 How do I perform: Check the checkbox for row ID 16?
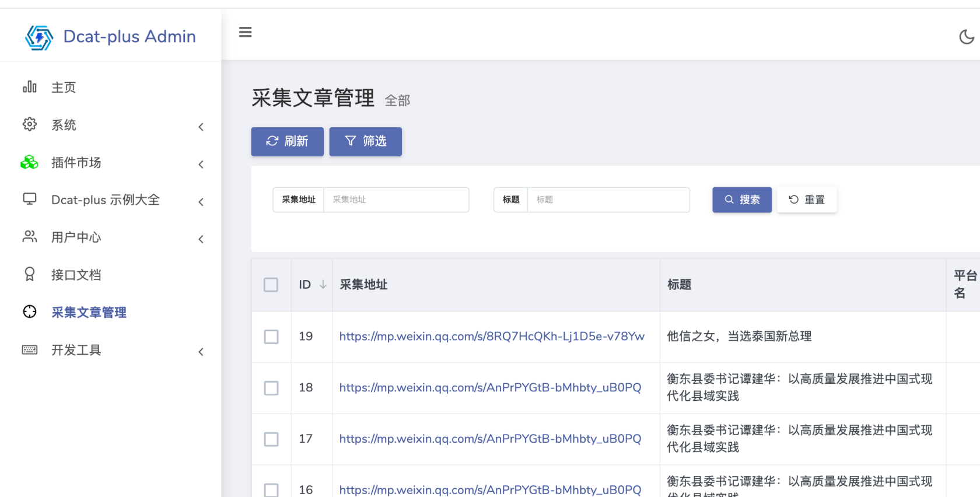271,490
